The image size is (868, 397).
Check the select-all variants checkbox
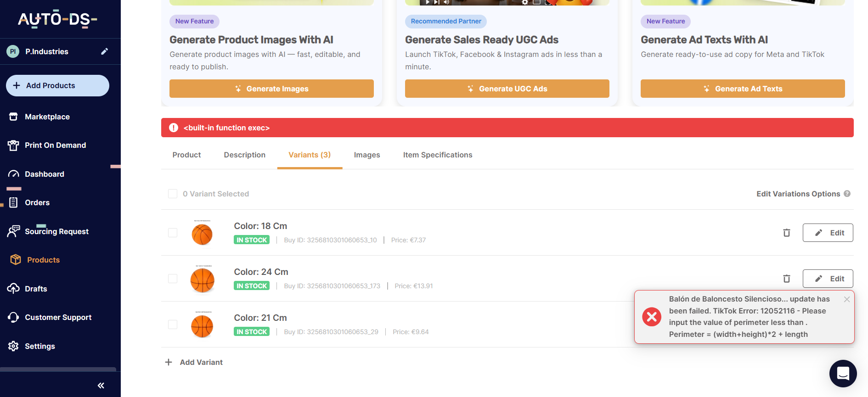[173, 194]
